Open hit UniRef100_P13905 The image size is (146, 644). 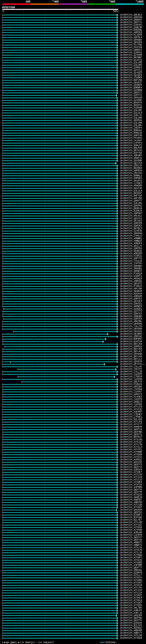131,35
